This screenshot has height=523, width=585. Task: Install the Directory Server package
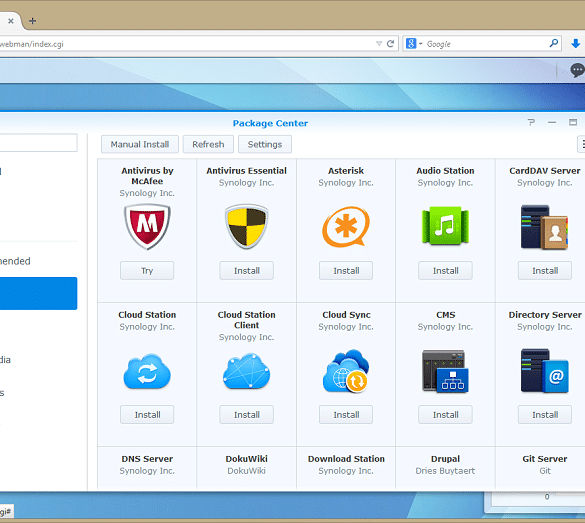pyautogui.click(x=545, y=414)
